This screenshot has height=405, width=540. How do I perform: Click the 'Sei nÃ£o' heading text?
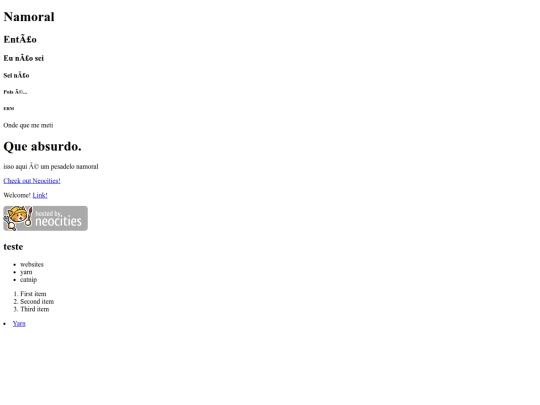pos(16,75)
